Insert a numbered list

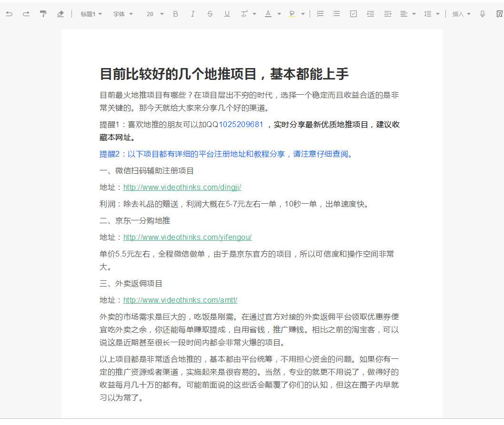320,14
